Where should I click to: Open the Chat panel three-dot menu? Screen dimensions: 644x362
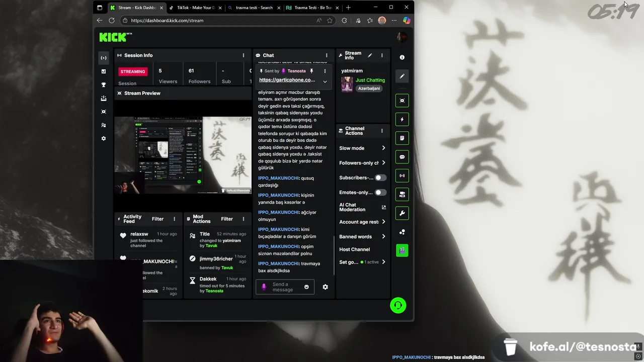[327, 55]
